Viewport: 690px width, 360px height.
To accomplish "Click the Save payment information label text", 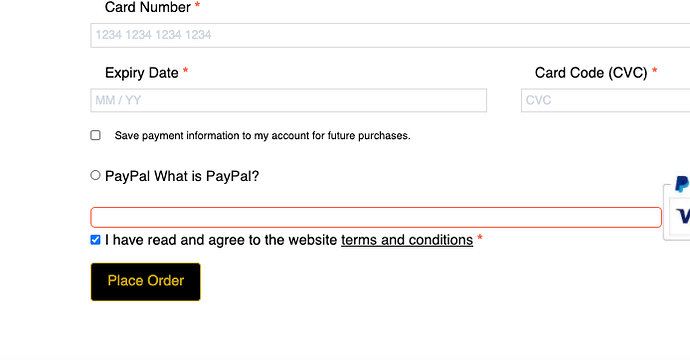I will [x=263, y=136].
